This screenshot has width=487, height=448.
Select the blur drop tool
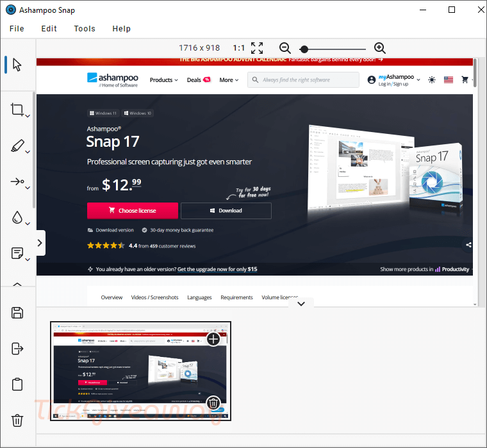coord(17,217)
